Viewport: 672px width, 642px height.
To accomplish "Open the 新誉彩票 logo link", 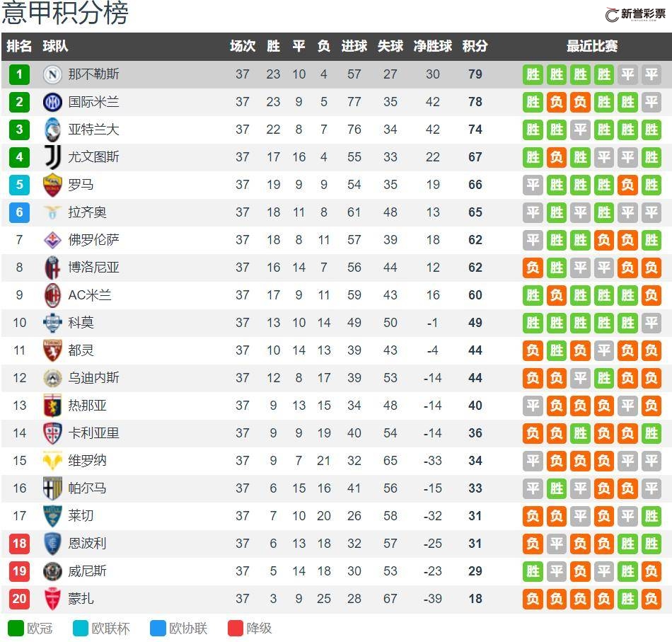I will coord(635,14).
